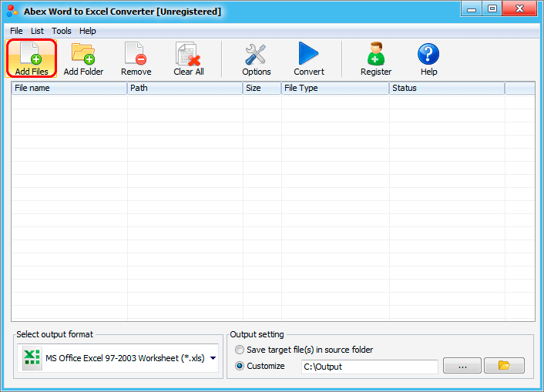Sort by Path column header

(185, 88)
